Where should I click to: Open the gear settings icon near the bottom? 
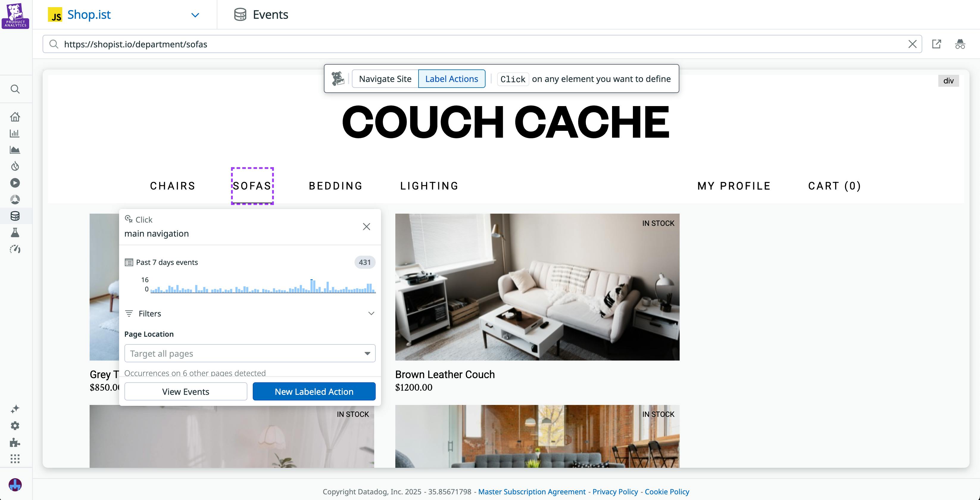[x=15, y=426]
